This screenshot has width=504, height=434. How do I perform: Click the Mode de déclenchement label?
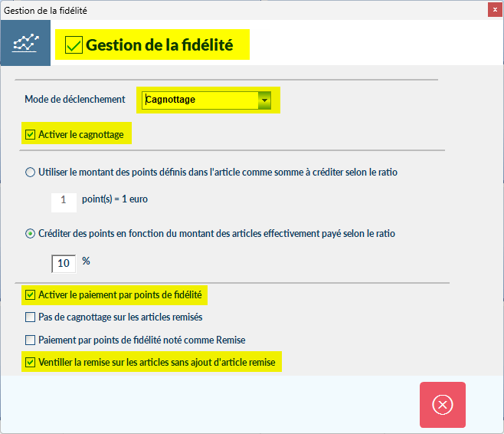75,100
